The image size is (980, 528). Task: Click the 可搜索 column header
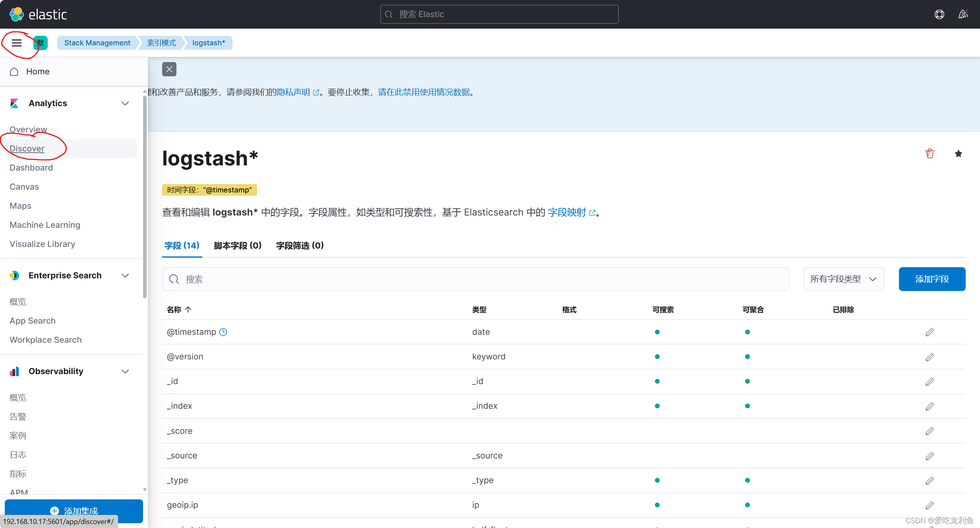663,310
